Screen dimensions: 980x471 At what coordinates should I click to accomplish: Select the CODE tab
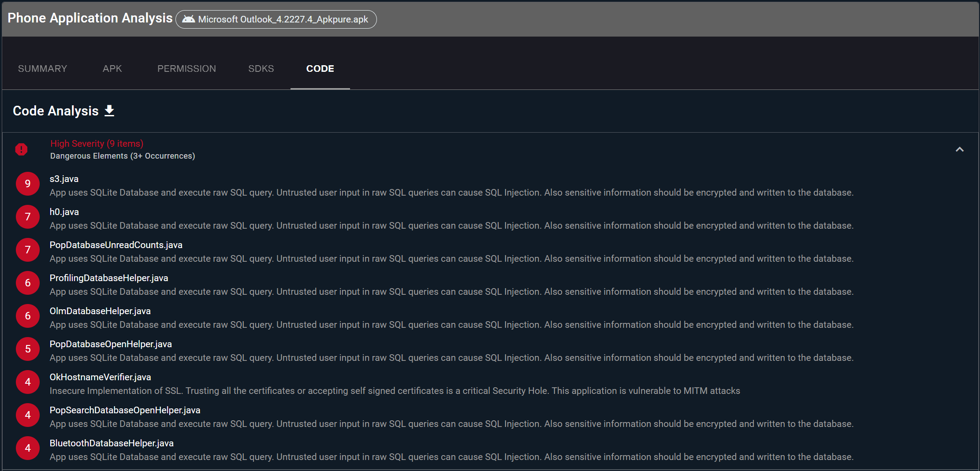[x=320, y=68]
